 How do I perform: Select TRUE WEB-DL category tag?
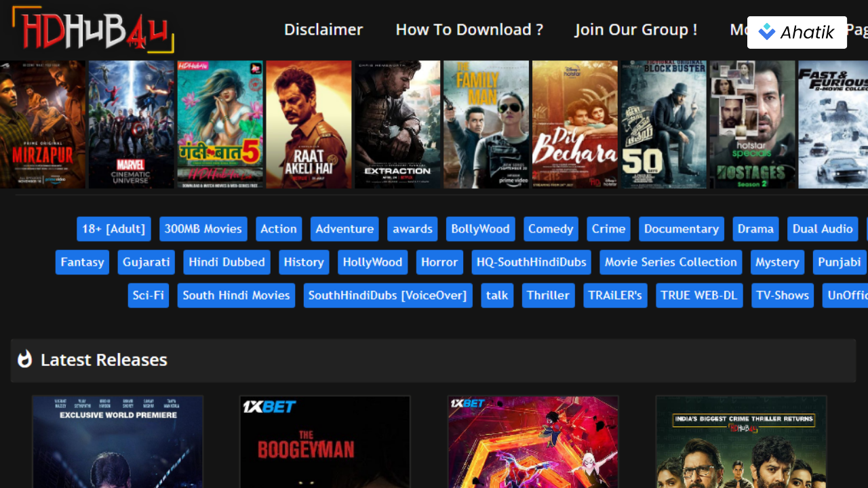pos(699,296)
